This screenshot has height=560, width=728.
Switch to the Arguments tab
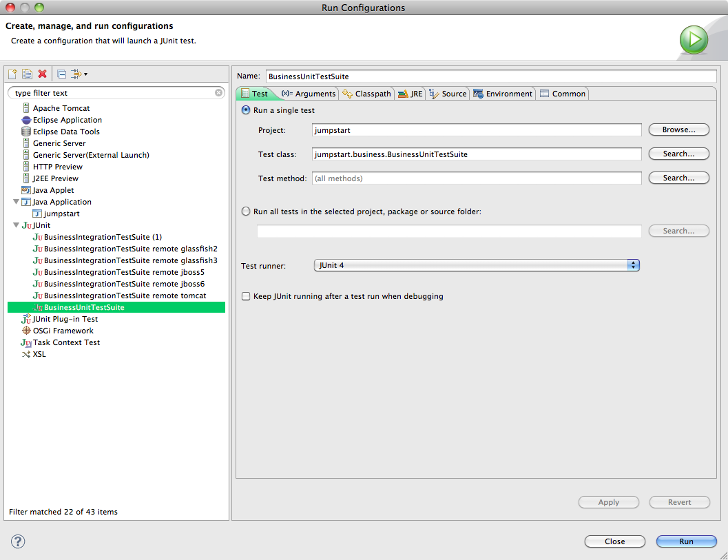309,94
